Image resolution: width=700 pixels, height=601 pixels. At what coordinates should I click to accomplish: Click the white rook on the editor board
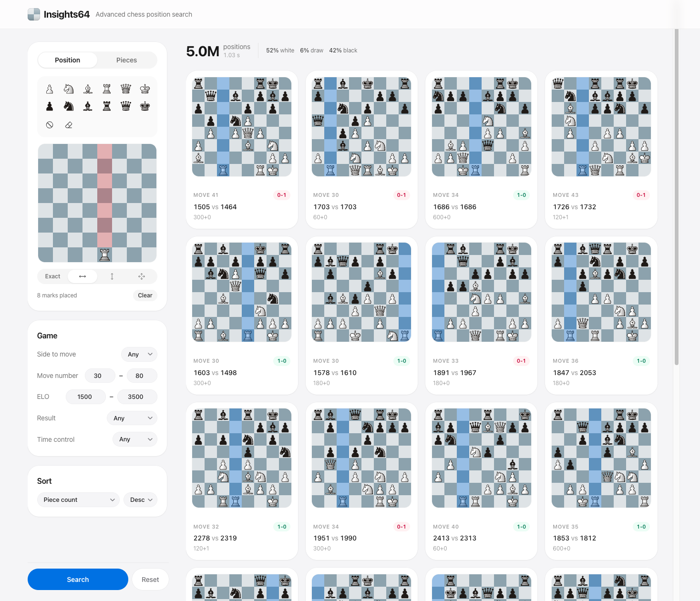click(x=105, y=255)
